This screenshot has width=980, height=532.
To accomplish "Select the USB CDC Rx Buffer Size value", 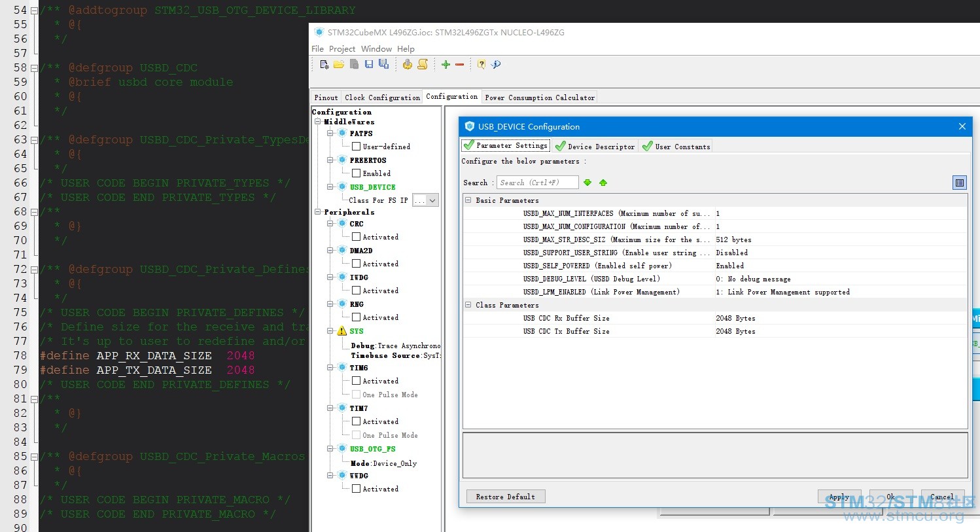I will click(x=841, y=318).
